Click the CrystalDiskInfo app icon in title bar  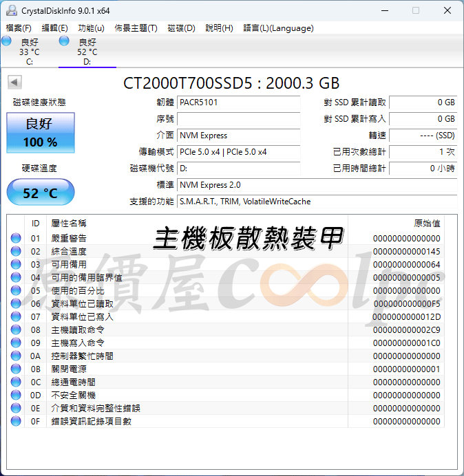[12, 10]
